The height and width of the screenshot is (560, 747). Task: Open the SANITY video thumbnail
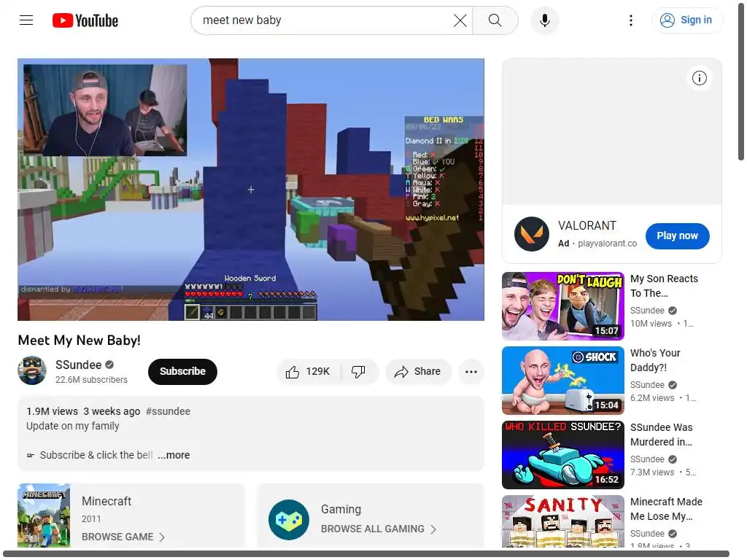(562, 521)
